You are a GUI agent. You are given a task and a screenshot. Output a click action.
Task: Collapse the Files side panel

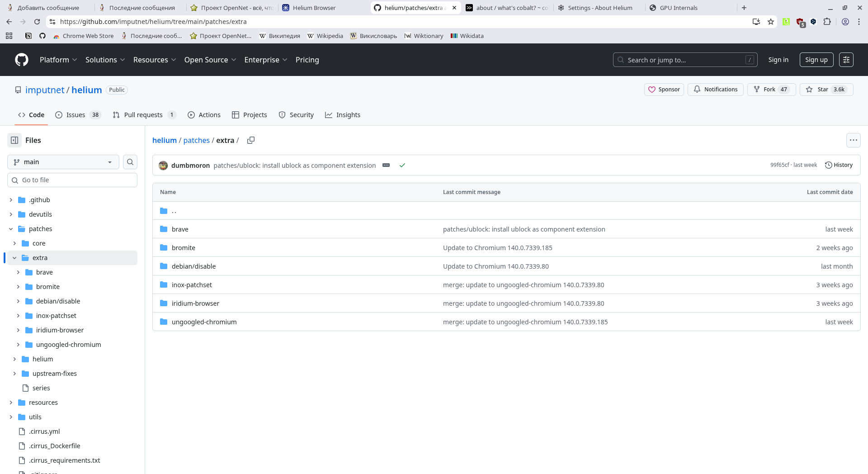(14, 140)
